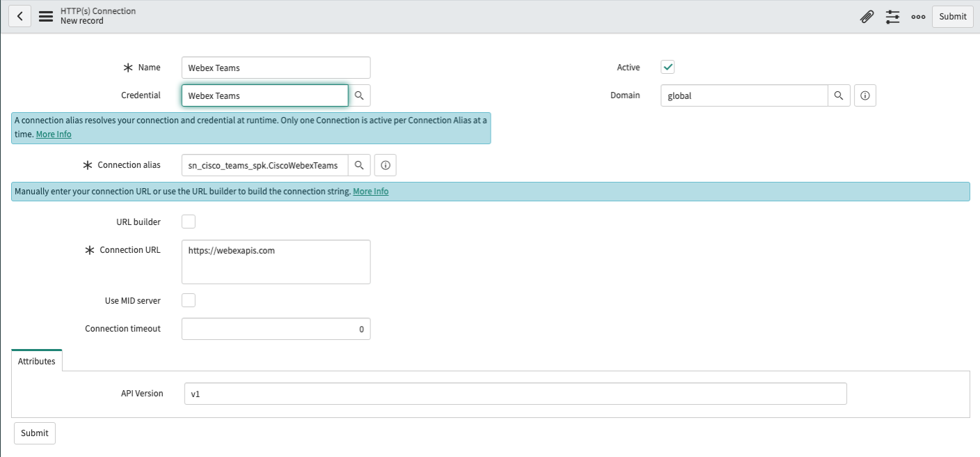Edit the Name field
The height and width of the screenshot is (457, 980).
(x=276, y=68)
